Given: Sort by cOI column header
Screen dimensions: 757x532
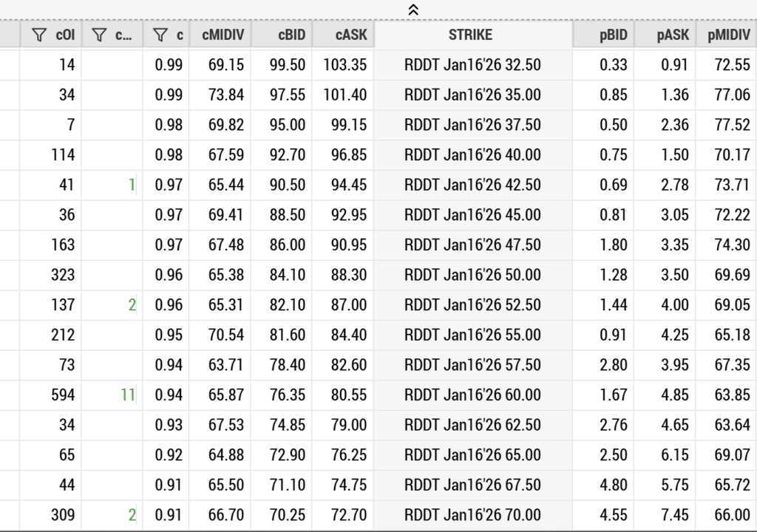Looking at the screenshot, I should point(65,35).
